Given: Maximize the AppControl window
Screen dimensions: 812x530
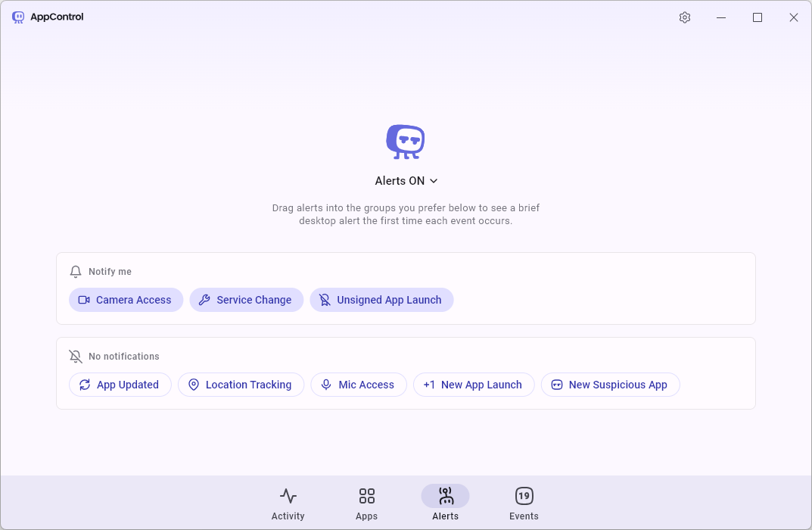Looking at the screenshot, I should pos(757,17).
